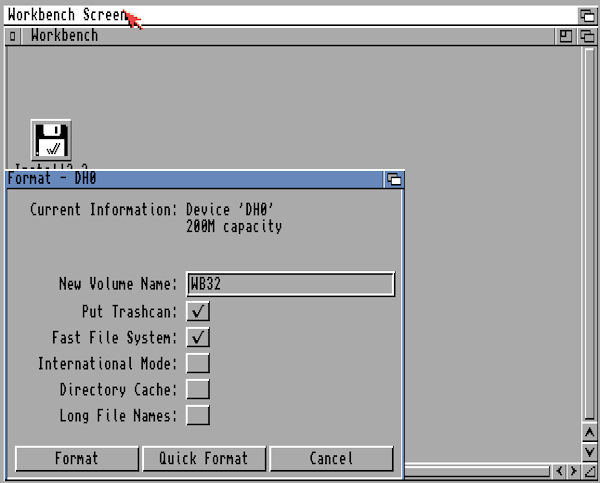
Task: Click the Workbench Screen depth gadget
Action: point(587,16)
